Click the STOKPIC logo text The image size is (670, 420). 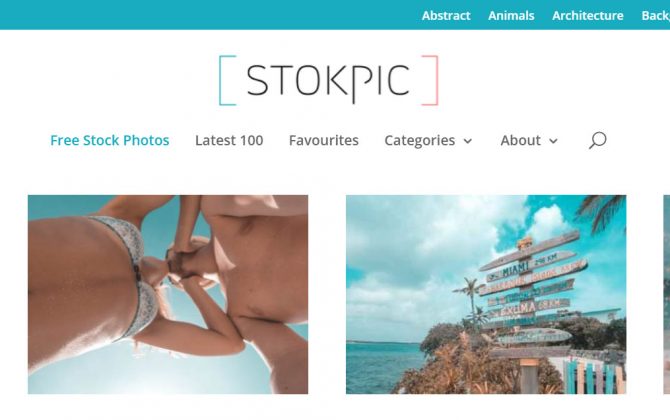[328, 81]
